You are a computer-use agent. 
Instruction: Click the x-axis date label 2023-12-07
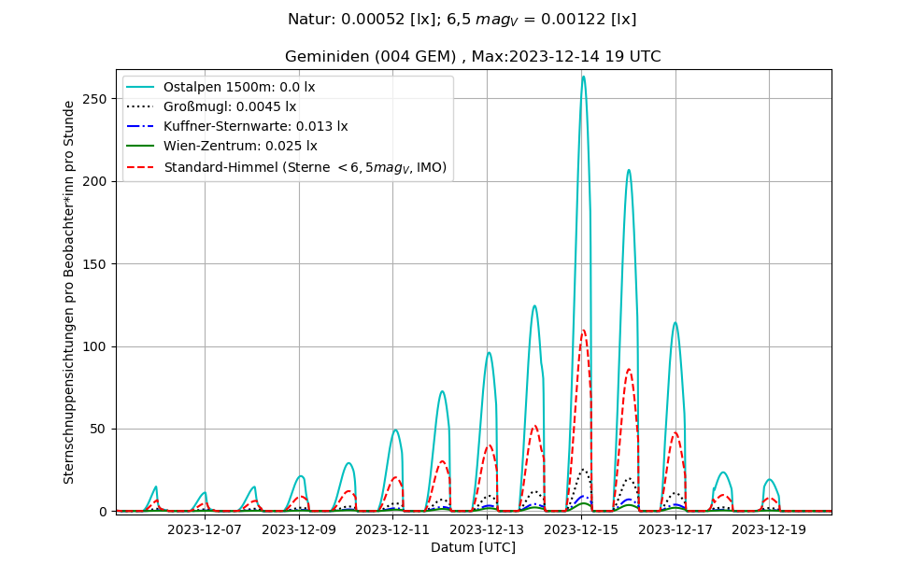point(205,529)
